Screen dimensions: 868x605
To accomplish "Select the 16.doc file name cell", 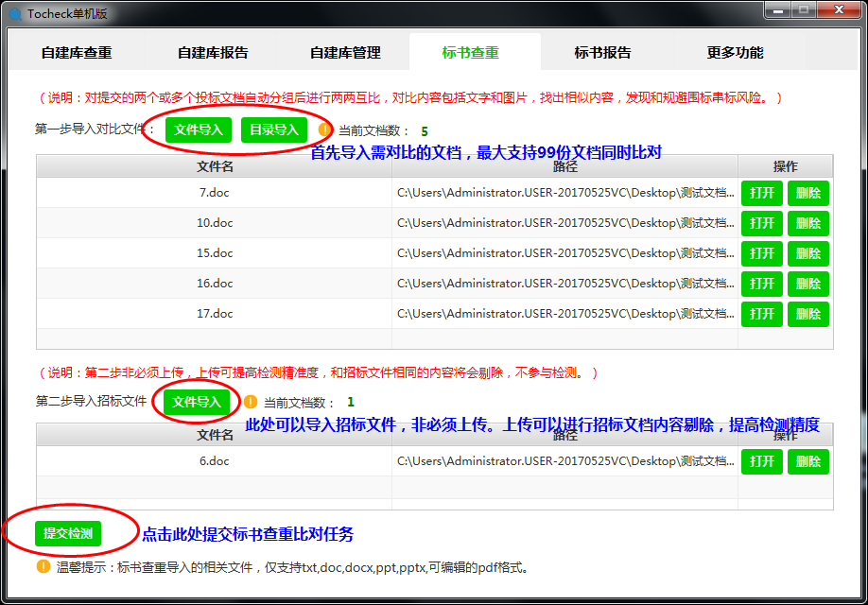I will pos(215,283).
